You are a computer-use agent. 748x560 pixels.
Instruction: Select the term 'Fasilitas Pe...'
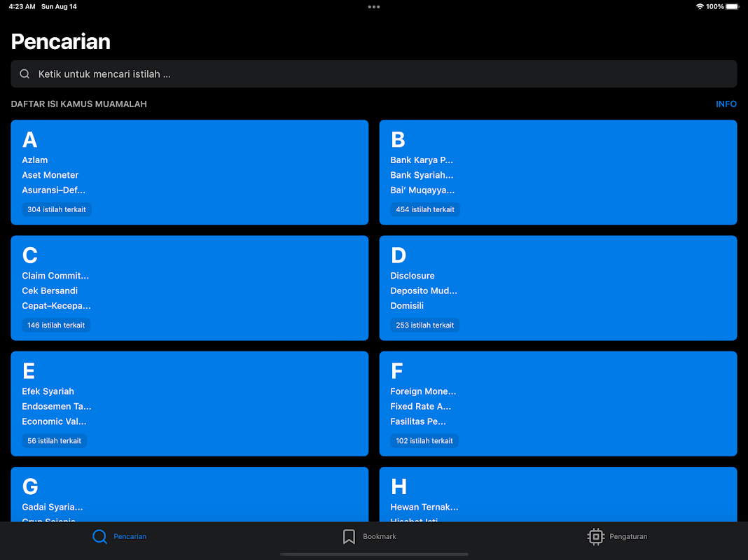pyautogui.click(x=418, y=422)
